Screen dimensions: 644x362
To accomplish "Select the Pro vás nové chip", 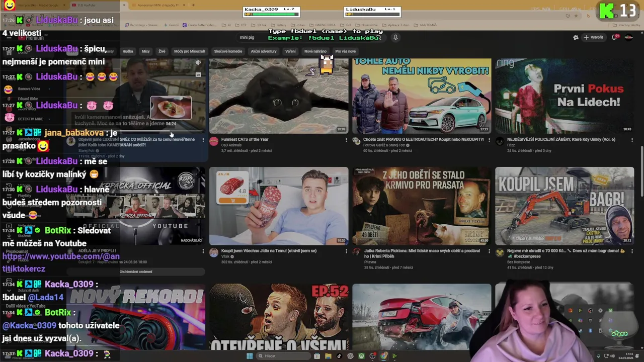I will (x=345, y=51).
